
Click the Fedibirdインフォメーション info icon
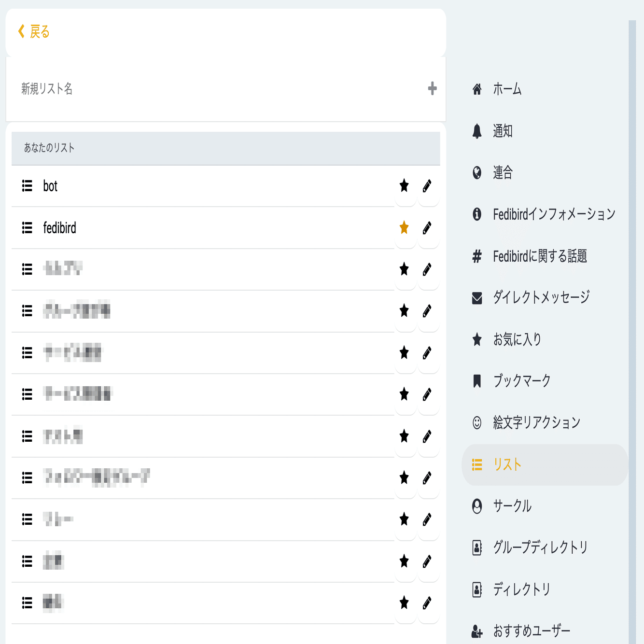[x=477, y=214]
